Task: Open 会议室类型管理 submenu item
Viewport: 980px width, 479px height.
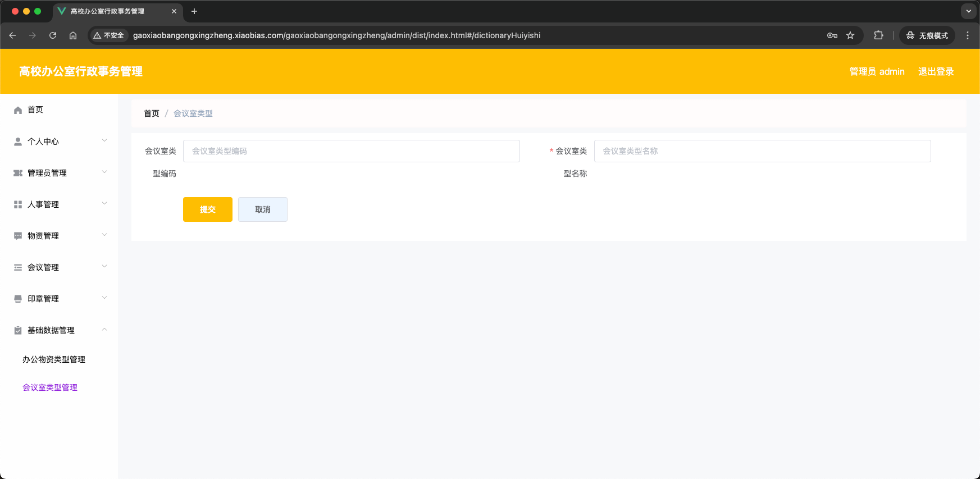Action: [59, 387]
